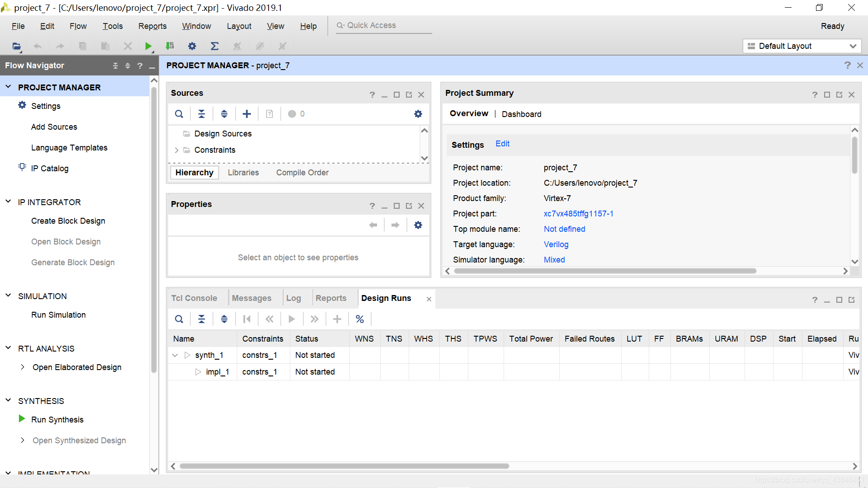Click Edit link beside Settings heading
868x488 pixels.
coord(502,144)
